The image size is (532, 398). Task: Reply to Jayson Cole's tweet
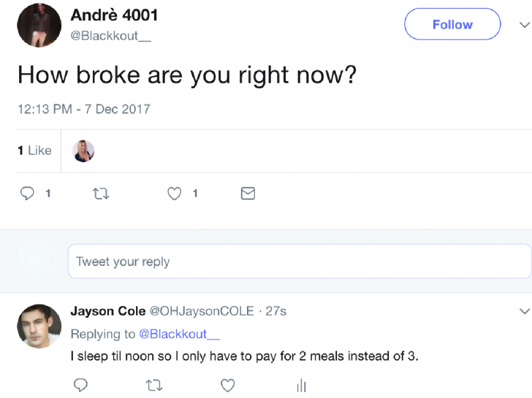(x=80, y=385)
